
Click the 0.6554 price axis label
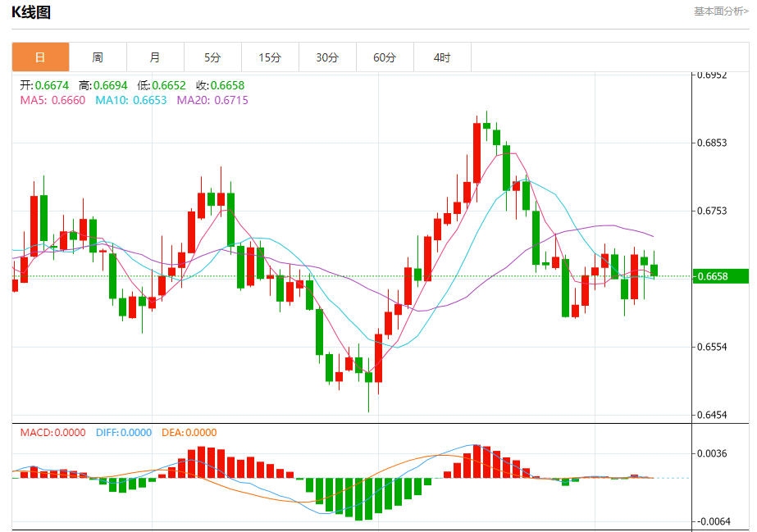pyautogui.click(x=712, y=347)
